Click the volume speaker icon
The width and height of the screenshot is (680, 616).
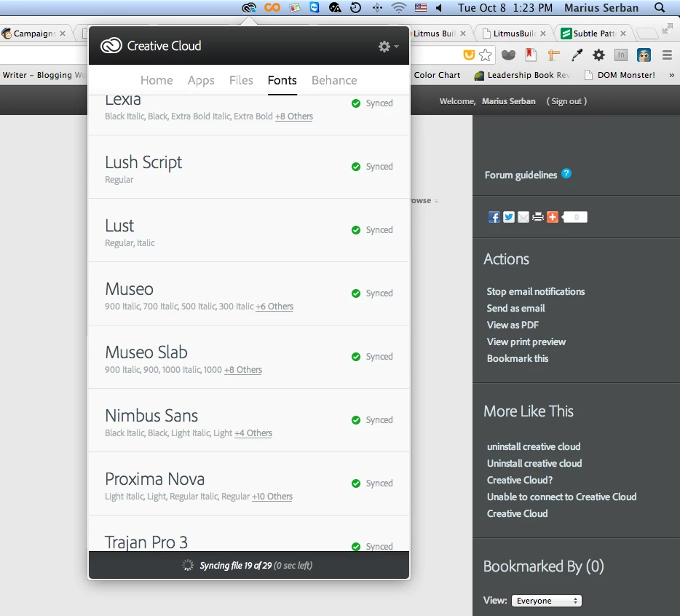pos(439,8)
